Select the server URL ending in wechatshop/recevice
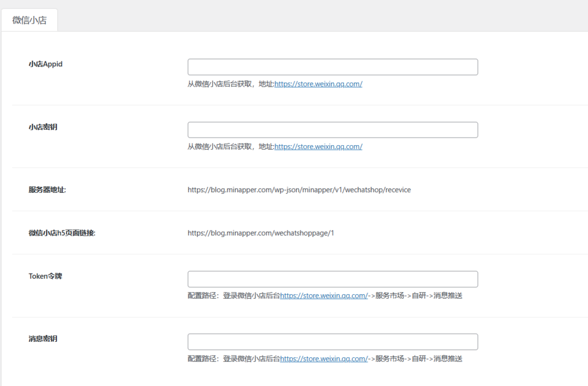 point(299,190)
